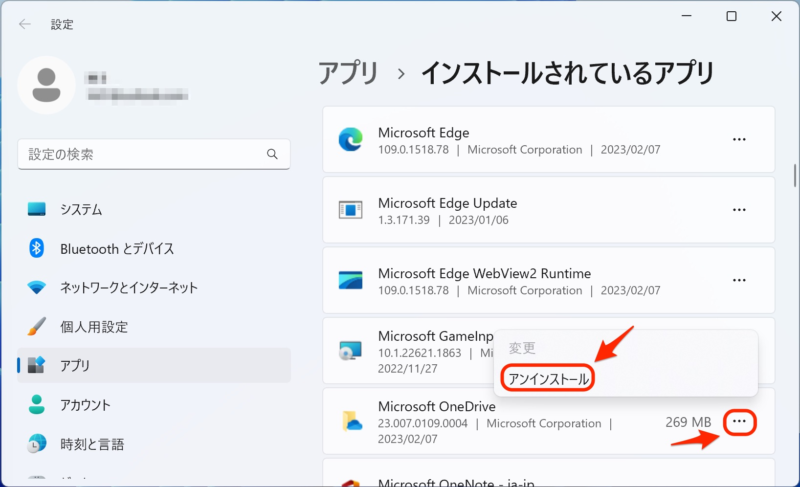This screenshot has width=800, height=487.
Task: Click the アプリ breadcrumb link
Action: click(348, 73)
